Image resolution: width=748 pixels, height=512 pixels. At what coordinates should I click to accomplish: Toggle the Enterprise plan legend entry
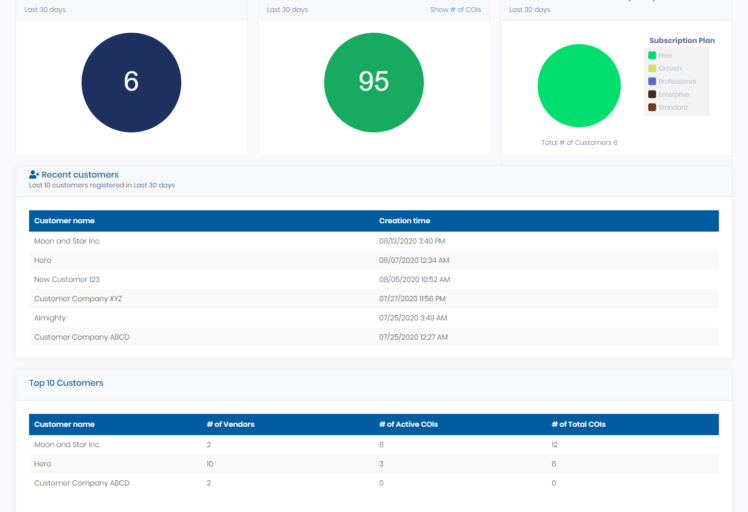(652, 94)
